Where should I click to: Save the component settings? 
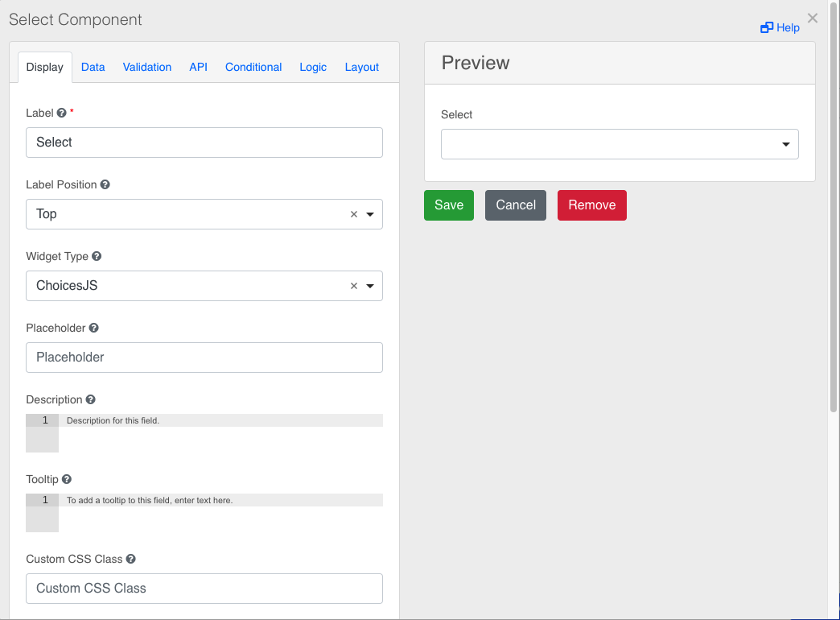pos(449,205)
